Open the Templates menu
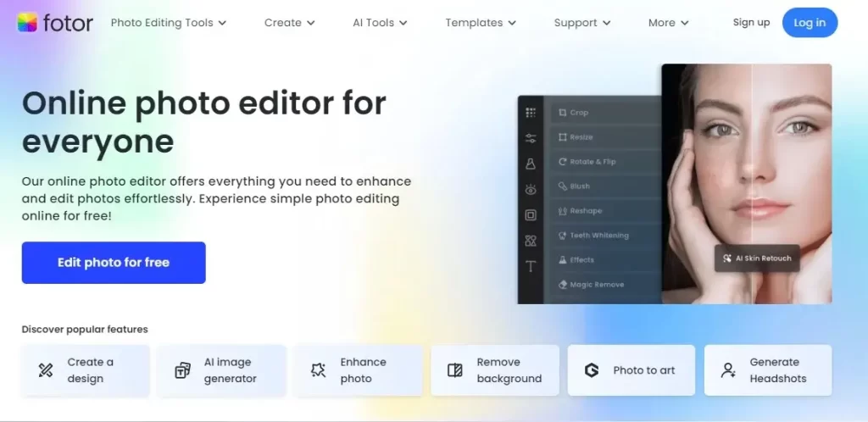The height and width of the screenshot is (422, 868). point(481,23)
